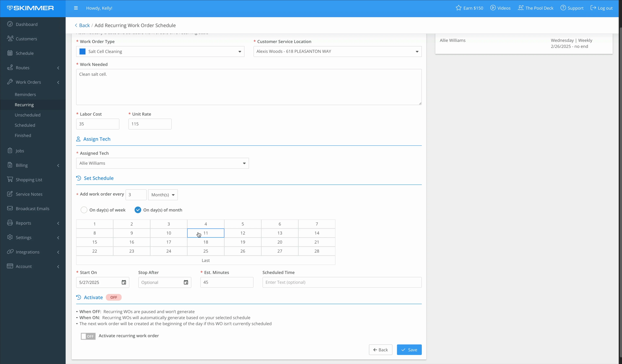The image size is (622, 364).
Task: Click the Save button
Action: tap(409, 350)
